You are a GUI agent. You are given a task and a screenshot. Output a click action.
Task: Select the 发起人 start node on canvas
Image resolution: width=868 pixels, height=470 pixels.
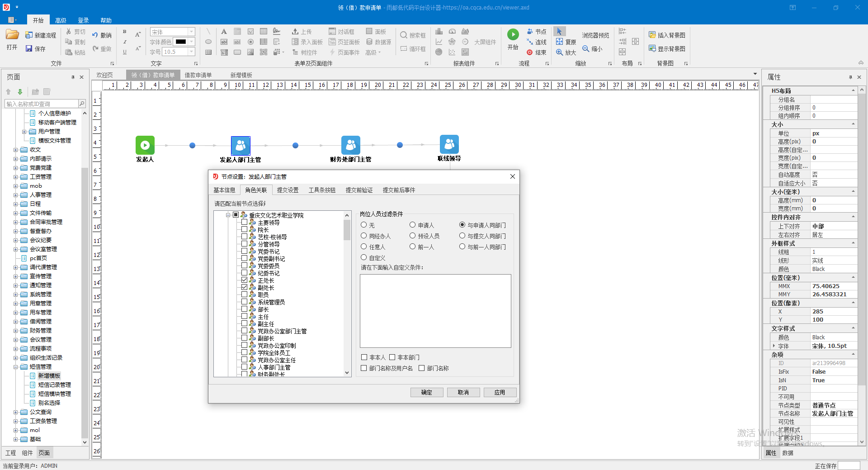pos(145,145)
